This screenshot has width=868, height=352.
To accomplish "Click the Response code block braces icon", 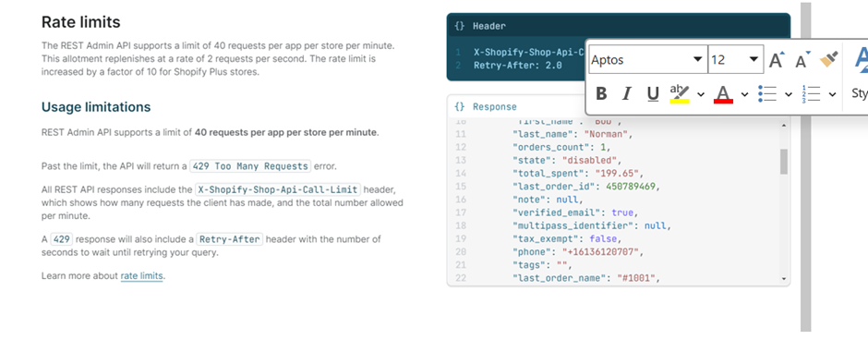I will click(459, 107).
